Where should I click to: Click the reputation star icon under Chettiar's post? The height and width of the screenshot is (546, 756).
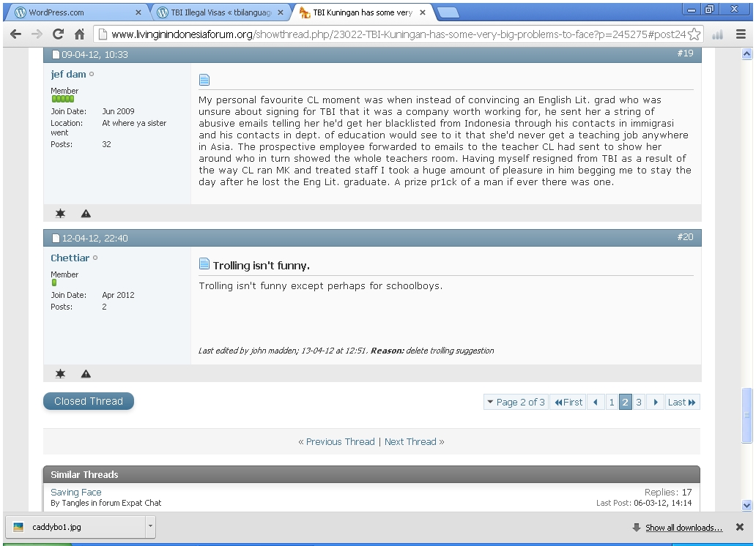60,374
